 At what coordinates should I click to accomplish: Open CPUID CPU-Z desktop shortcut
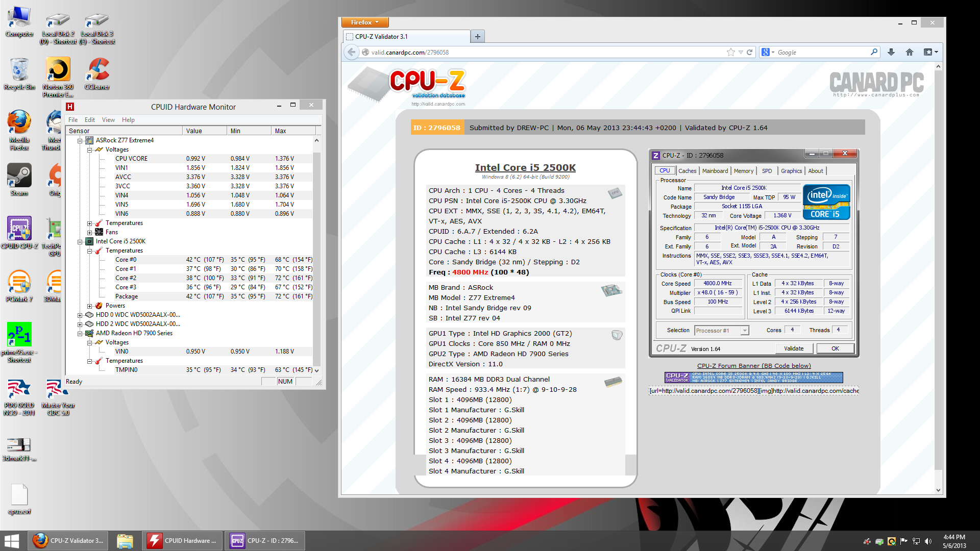19,233
